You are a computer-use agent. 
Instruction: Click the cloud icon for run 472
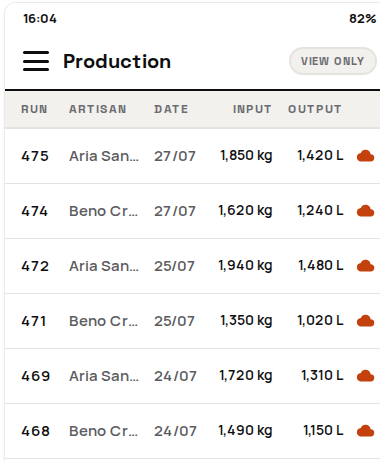click(365, 266)
